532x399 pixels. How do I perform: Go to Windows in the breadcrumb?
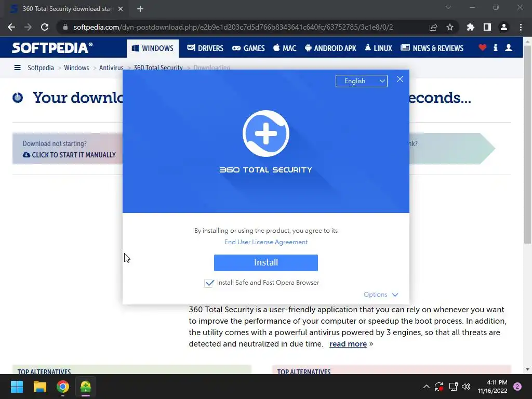click(x=76, y=68)
